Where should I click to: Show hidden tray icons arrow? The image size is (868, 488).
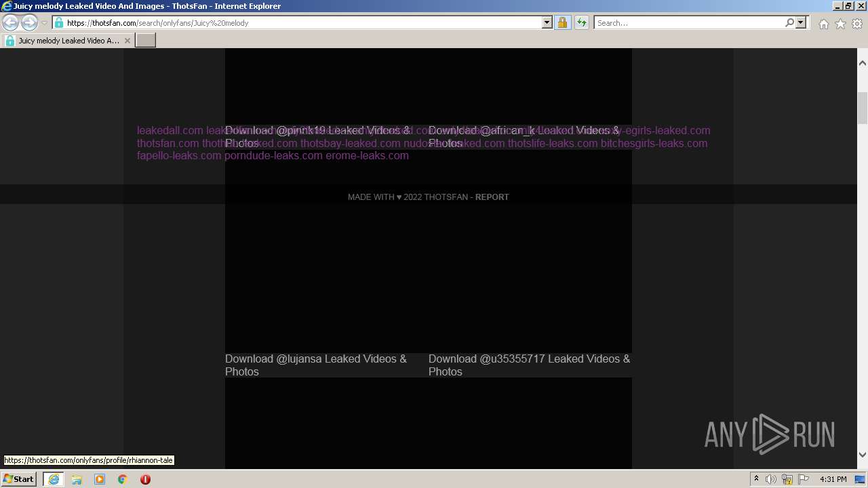(756, 479)
